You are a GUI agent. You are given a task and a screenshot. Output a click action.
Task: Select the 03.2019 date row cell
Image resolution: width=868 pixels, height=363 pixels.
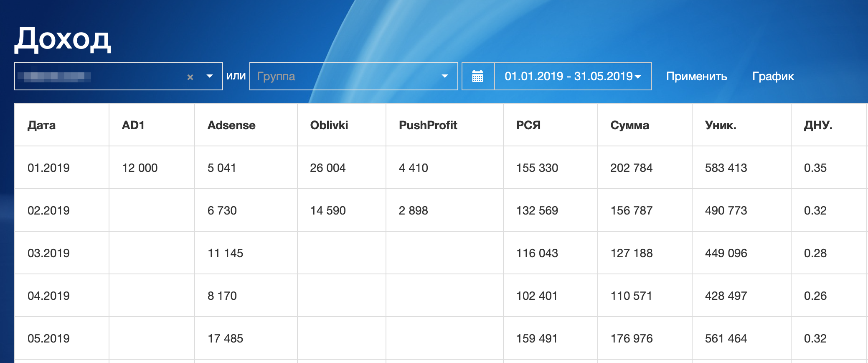pyautogui.click(x=48, y=253)
